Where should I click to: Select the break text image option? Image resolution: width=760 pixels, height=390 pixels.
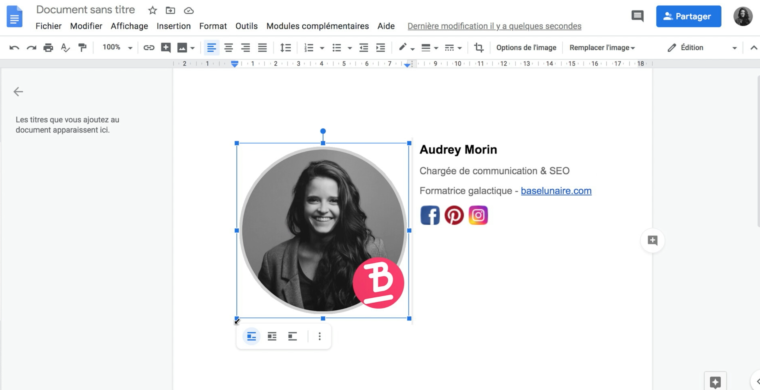point(292,336)
